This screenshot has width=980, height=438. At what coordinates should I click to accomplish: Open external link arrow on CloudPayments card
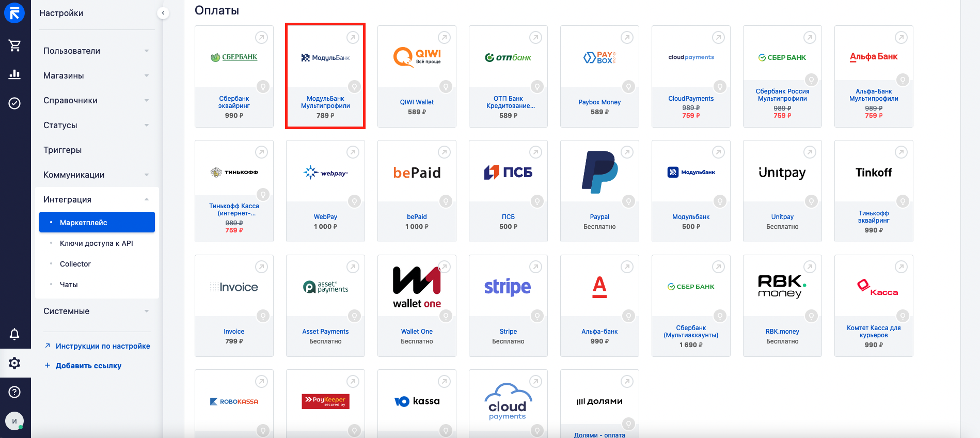[719, 37]
